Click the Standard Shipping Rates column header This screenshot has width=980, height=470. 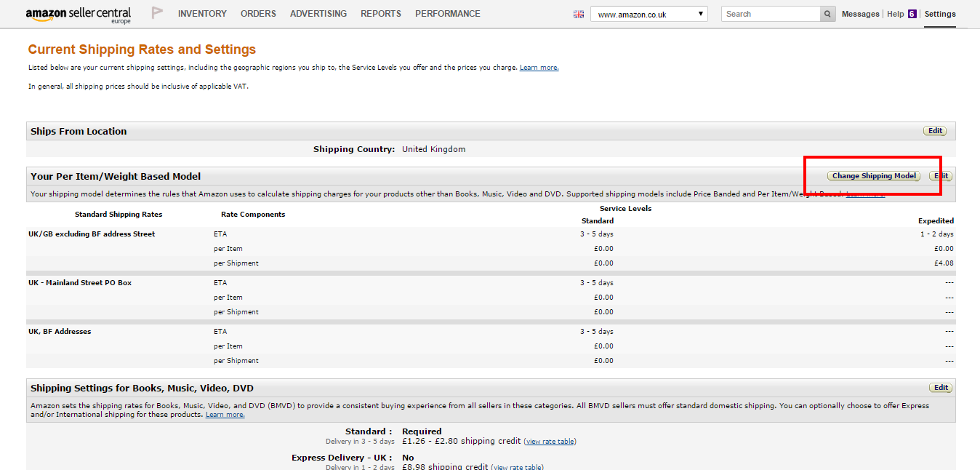(x=119, y=215)
